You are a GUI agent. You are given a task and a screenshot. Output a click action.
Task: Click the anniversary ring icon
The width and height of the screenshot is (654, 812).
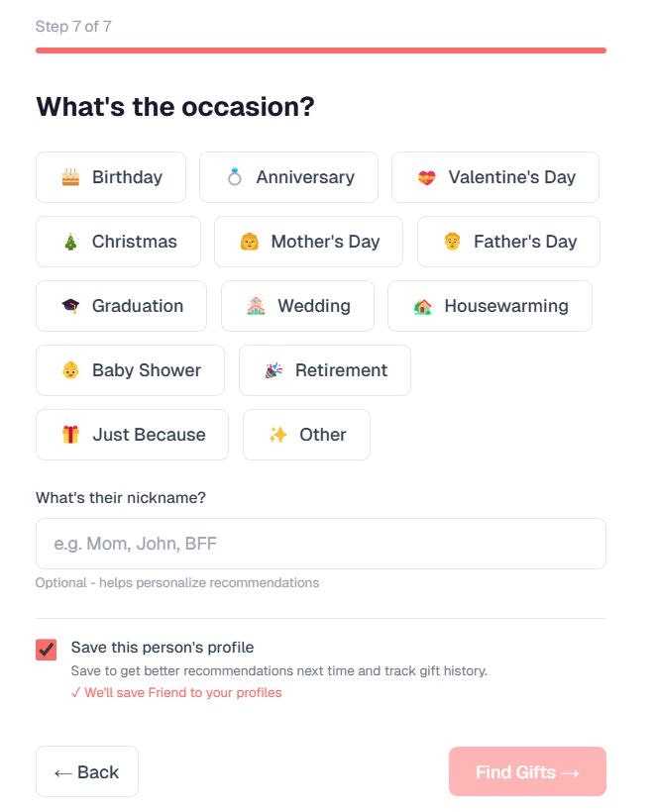tap(234, 177)
